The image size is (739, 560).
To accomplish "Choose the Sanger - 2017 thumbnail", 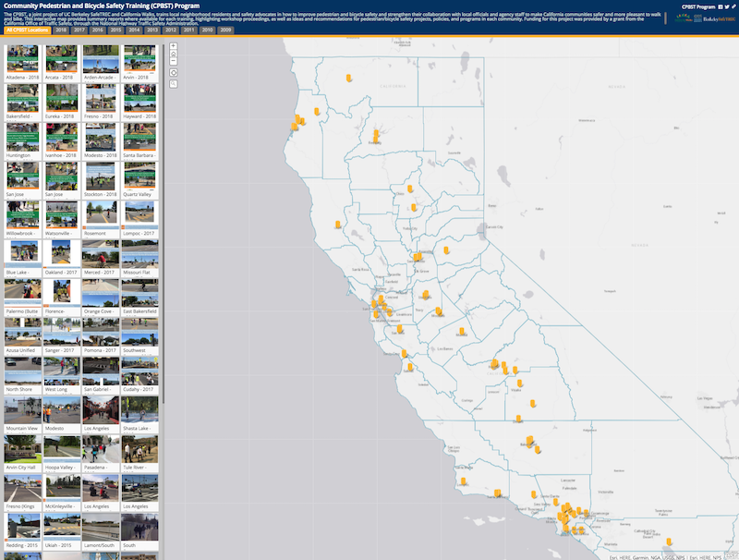I will (x=62, y=336).
